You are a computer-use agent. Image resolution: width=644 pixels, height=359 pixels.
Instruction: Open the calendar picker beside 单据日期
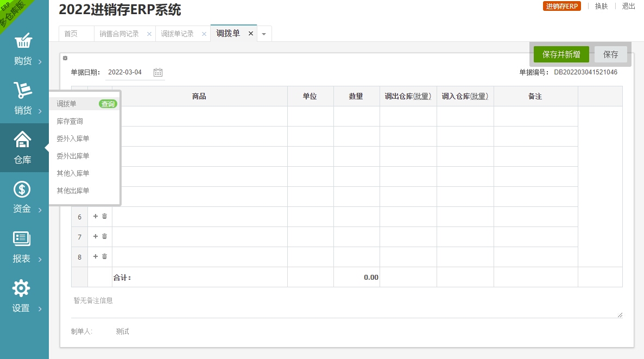coord(158,72)
